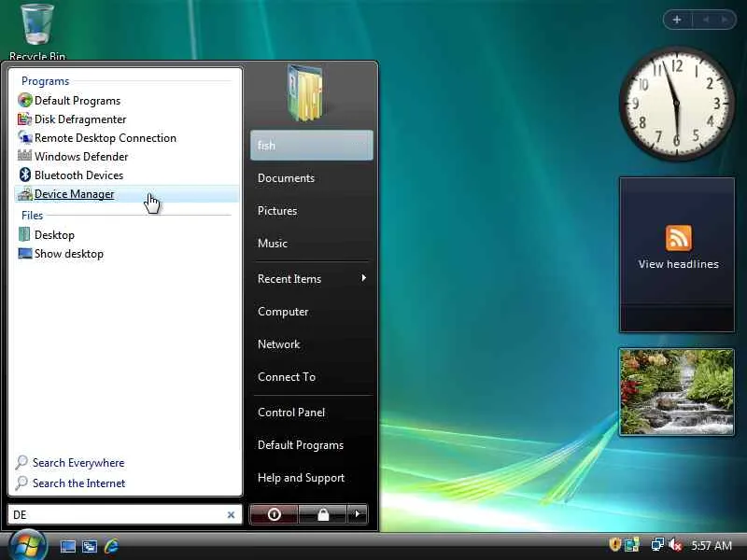747x560 pixels.
Task: Click the analog clock gadget
Action: (676, 103)
